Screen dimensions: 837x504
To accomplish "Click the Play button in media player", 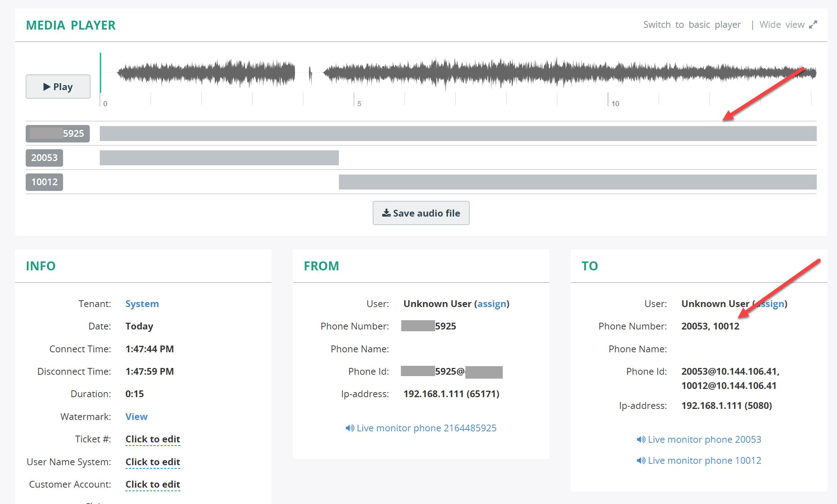I will pyautogui.click(x=58, y=87).
